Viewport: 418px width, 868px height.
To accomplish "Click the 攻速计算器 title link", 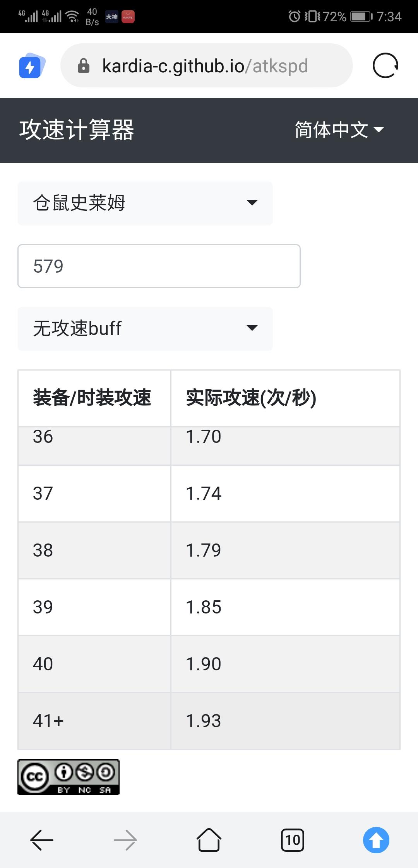I will [77, 130].
